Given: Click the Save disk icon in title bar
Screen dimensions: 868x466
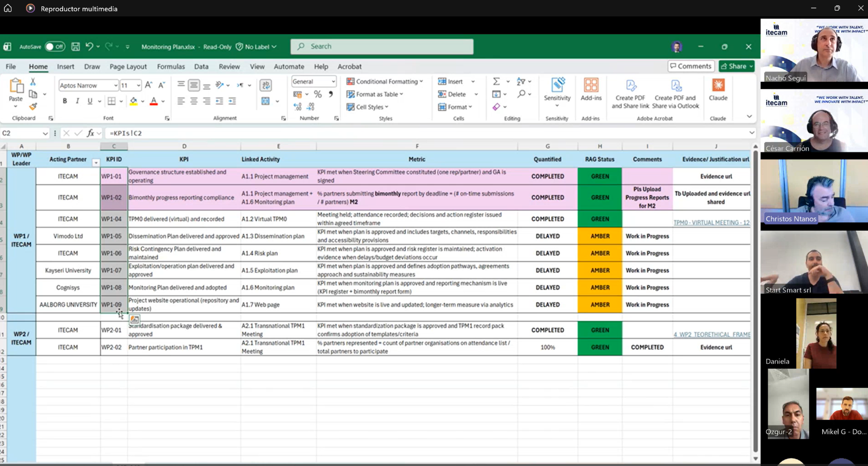Looking at the screenshot, I should [x=76, y=47].
